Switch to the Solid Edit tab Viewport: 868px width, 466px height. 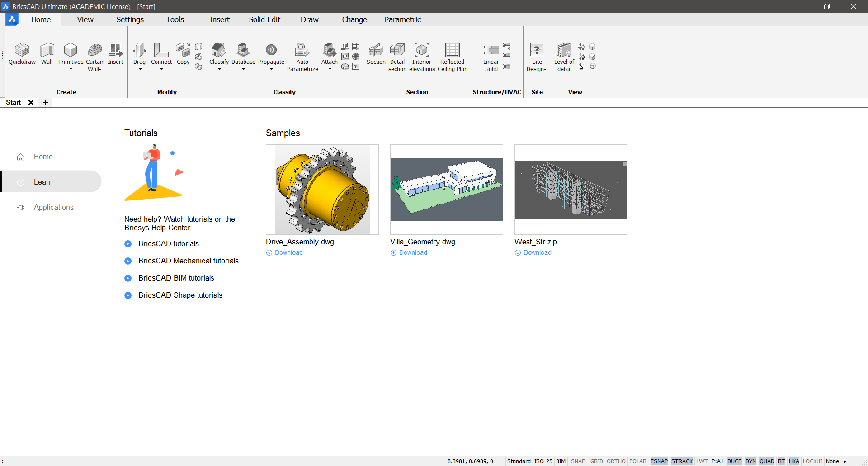click(264, 19)
